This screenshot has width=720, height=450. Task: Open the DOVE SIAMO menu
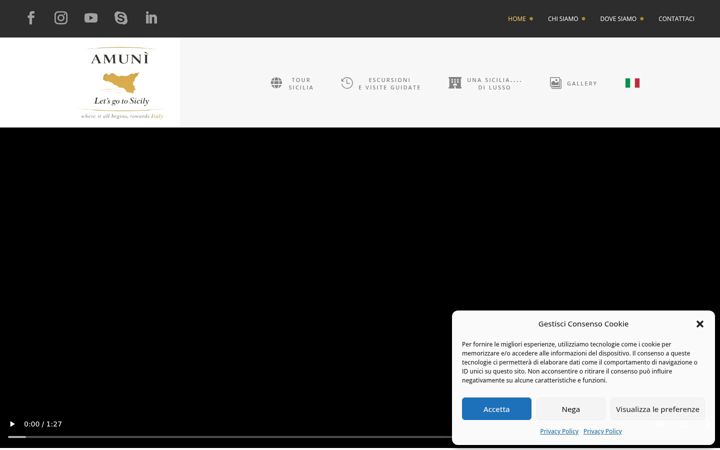(618, 19)
